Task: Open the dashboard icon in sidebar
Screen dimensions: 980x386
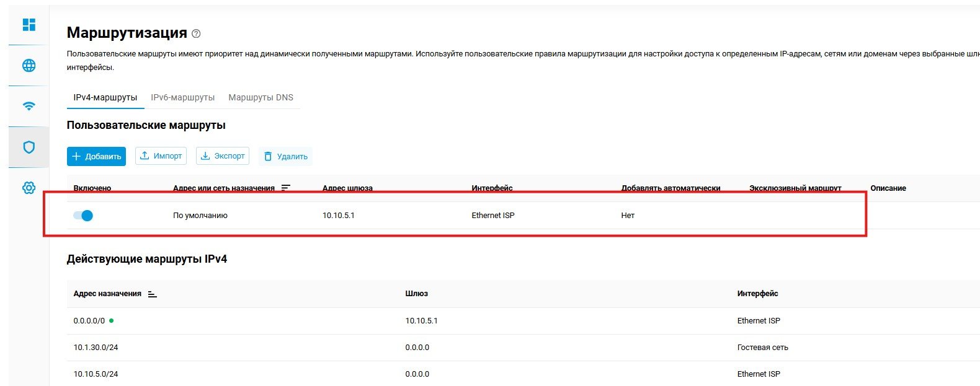Action: (29, 25)
